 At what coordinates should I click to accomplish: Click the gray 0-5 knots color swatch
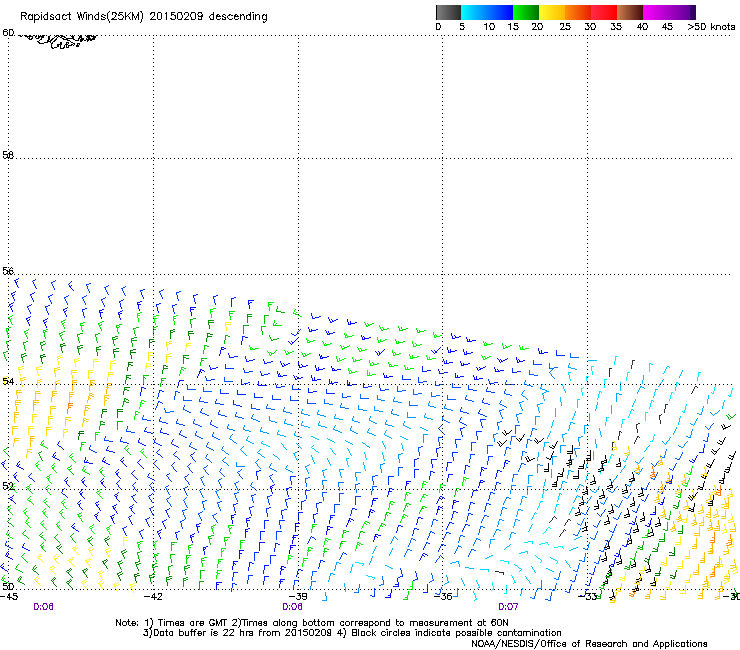448,12
